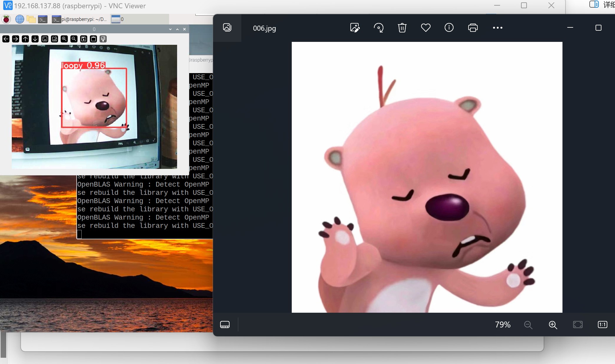The width and height of the screenshot is (615, 364).
Task: Click the 79% zoom level indicator
Action: coord(502,325)
